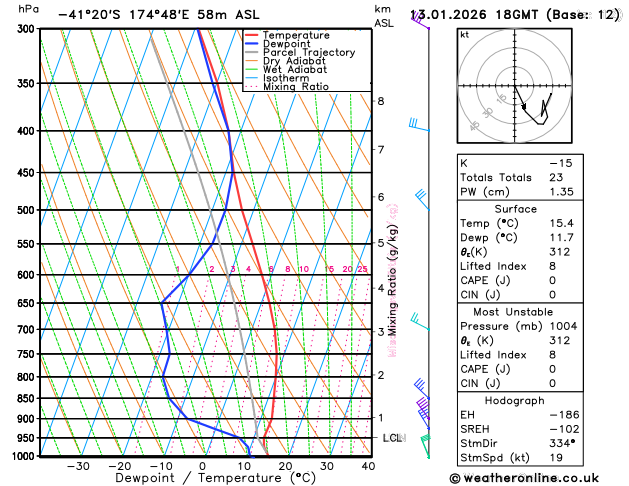Screen dimensions: 629x486
Task: Click the weatheronline.co.uk copyright text
Action: [x=524, y=478]
